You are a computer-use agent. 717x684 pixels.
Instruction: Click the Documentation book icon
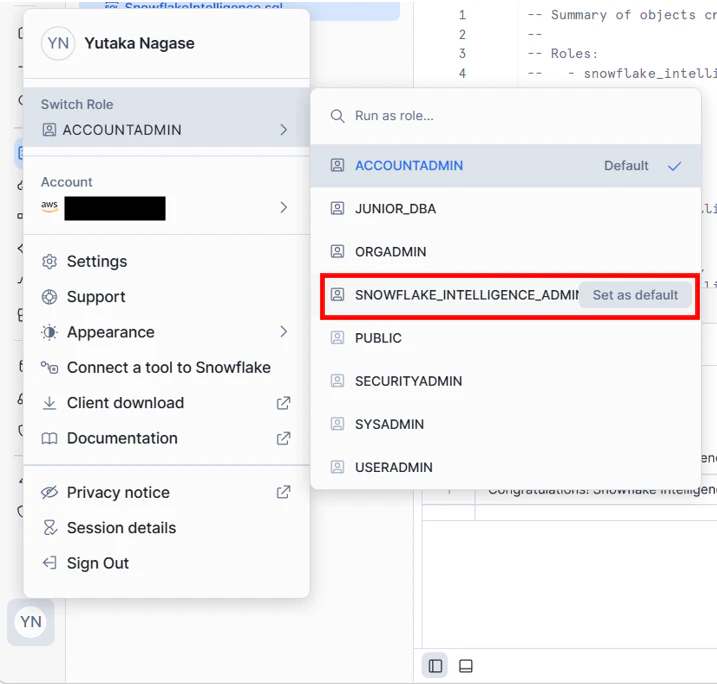49,438
